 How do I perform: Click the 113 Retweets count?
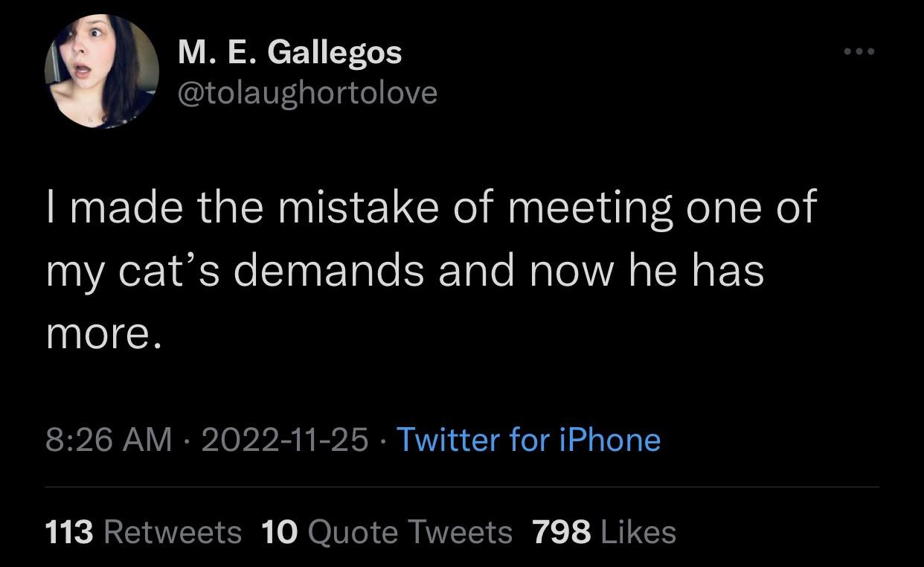pos(71,531)
